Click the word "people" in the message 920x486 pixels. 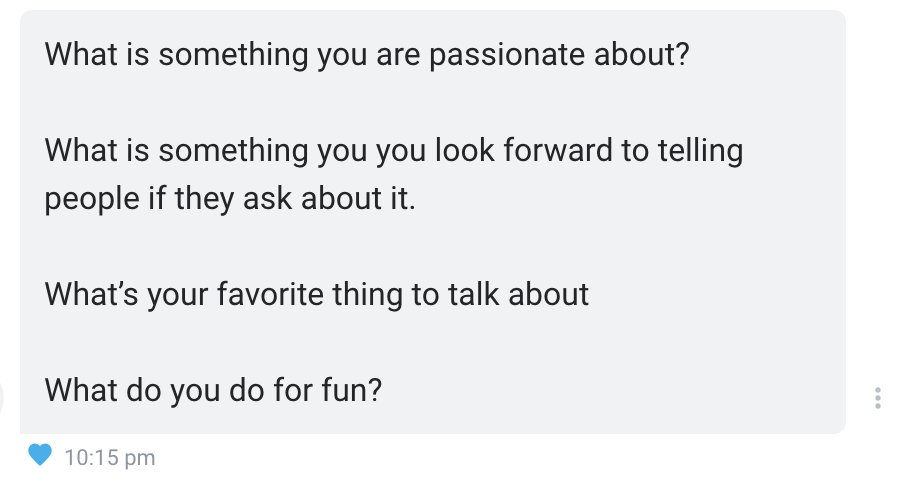92,199
